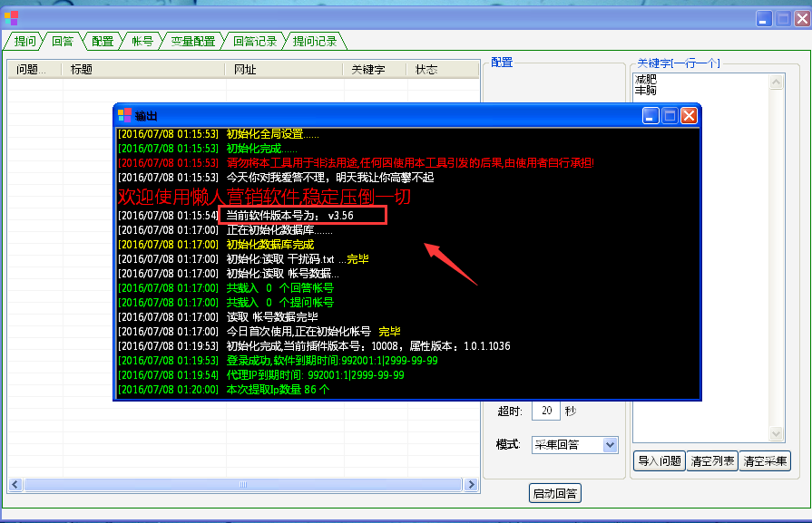Click the keyword 丰胸 in the keyword box

(x=646, y=91)
